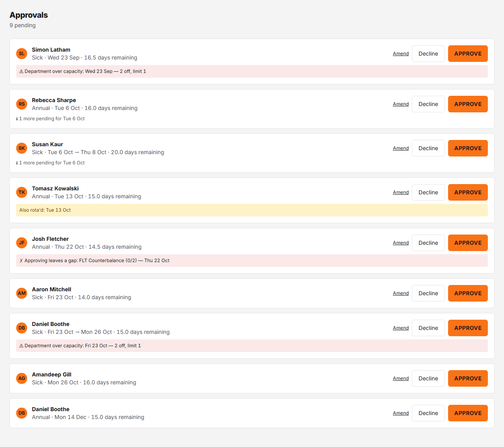The height and width of the screenshot is (447, 504).
Task: Decline Tomasz Kowalski's request
Action: tap(428, 192)
